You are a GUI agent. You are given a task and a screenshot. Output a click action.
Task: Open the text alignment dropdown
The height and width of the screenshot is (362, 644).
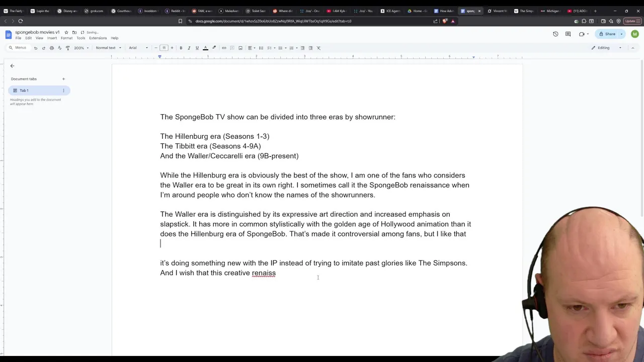tap(251, 48)
